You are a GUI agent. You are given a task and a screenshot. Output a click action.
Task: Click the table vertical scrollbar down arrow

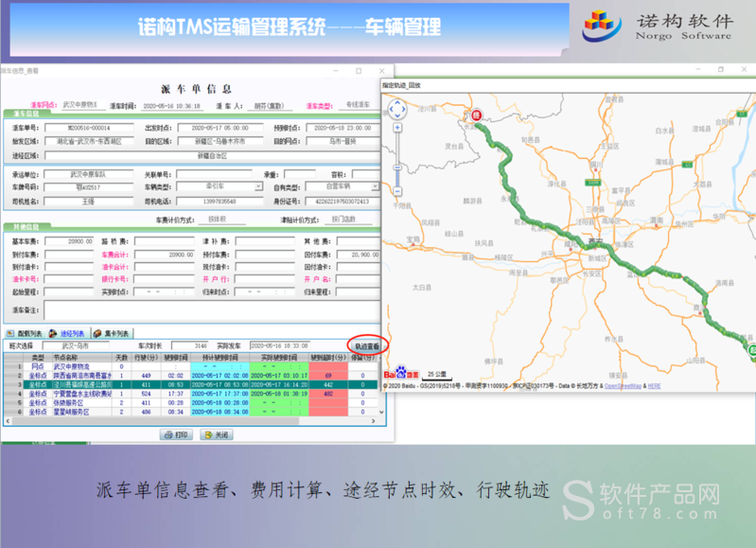coord(382,412)
